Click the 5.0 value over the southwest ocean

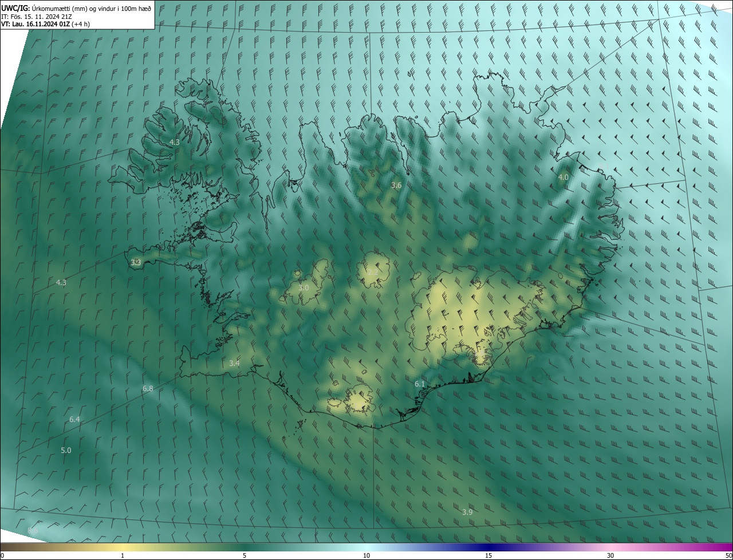click(66, 450)
